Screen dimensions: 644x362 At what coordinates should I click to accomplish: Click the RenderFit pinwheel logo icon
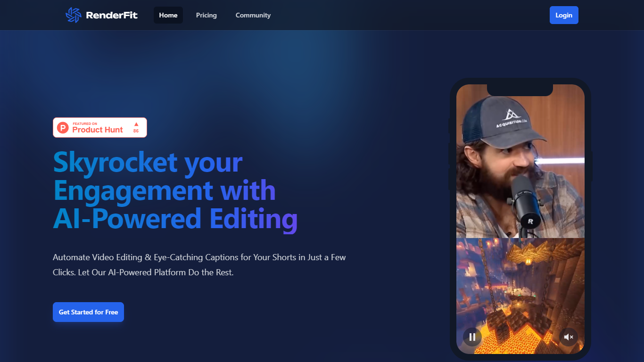click(x=73, y=15)
